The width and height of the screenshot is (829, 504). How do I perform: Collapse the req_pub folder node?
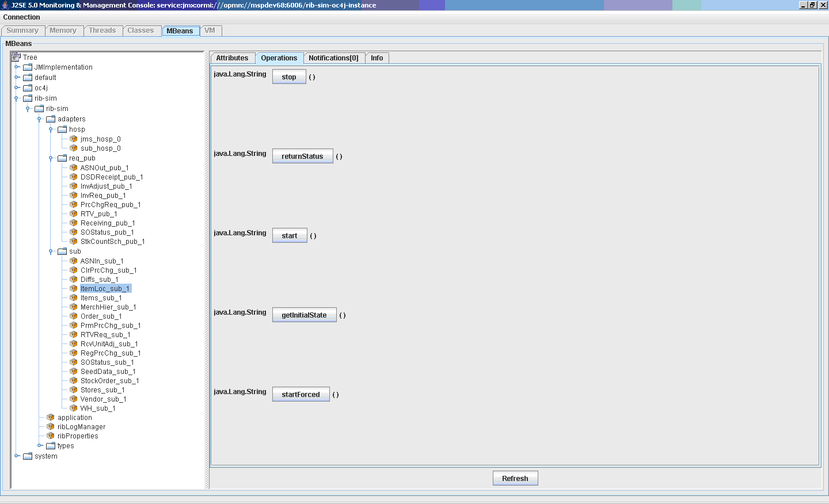(51, 158)
